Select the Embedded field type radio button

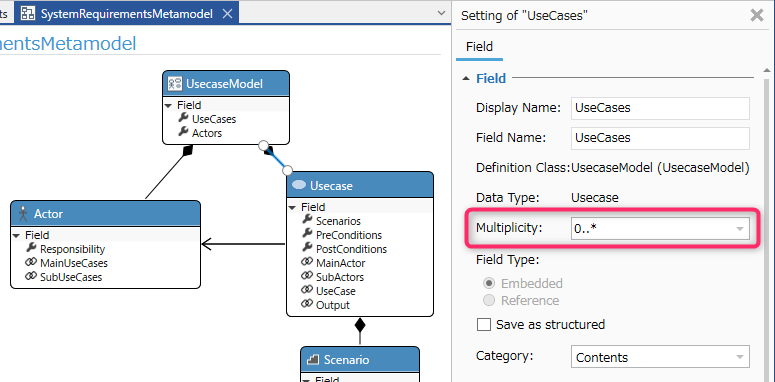click(x=489, y=283)
